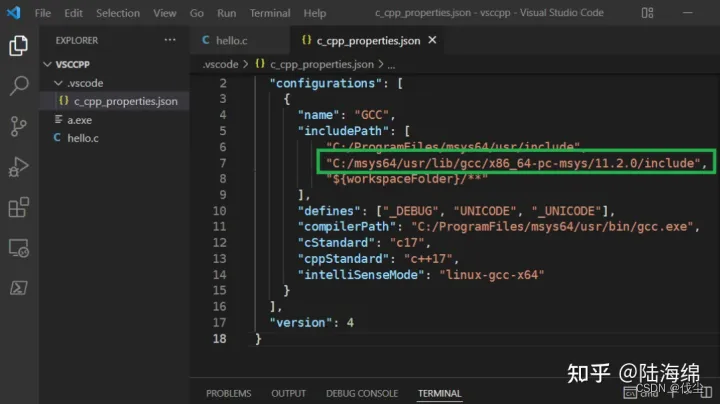This screenshot has width=720, height=404.
Task: Click the "defines" key text
Action: click(x=329, y=211)
